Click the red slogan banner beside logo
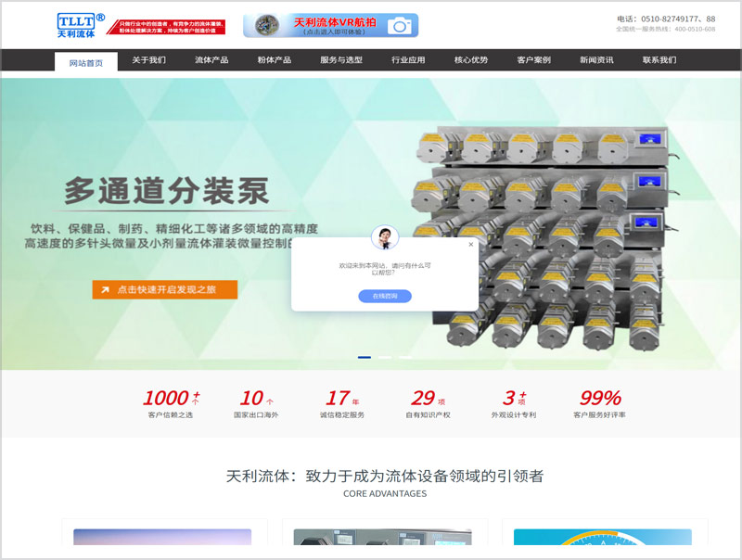 pyautogui.click(x=171, y=27)
